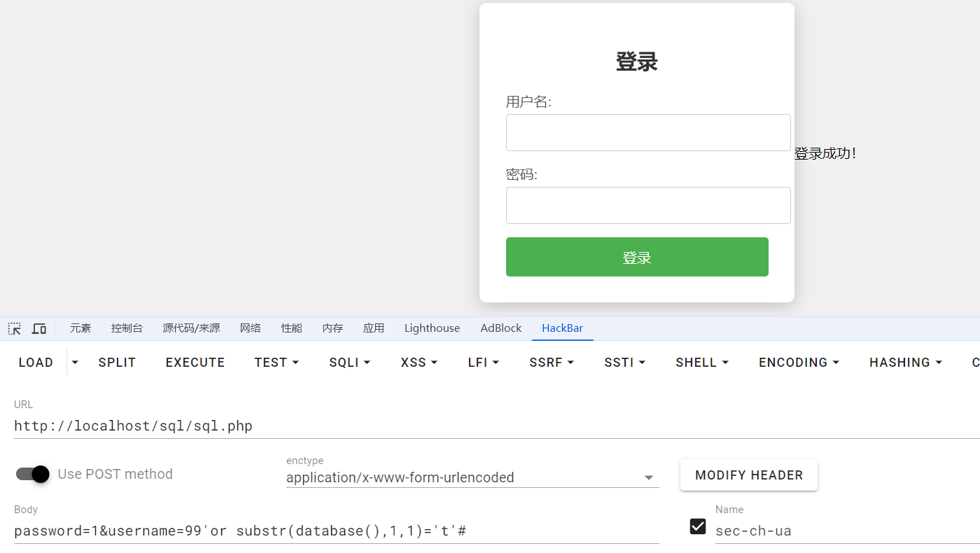The image size is (980, 553).
Task: Toggle the Use POST method switch
Action: pos(33,474)
